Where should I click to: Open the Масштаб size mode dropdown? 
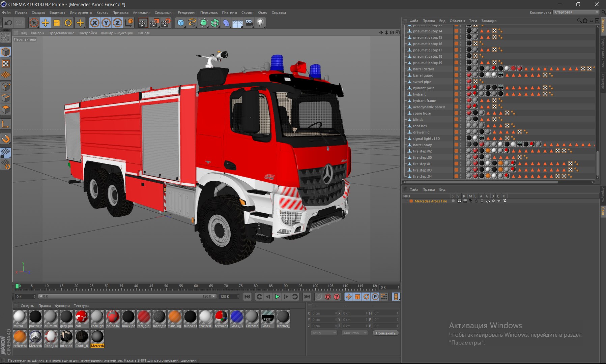tap(354, 333)
